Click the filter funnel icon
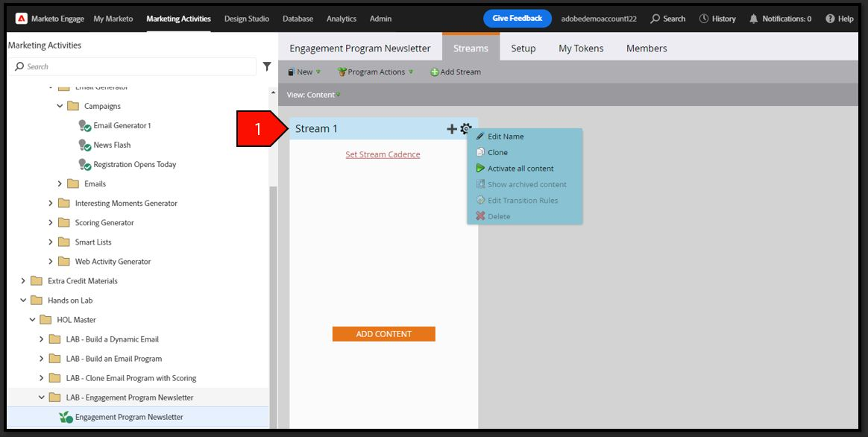This screenshot has height=437, width=868. (267, 66)
